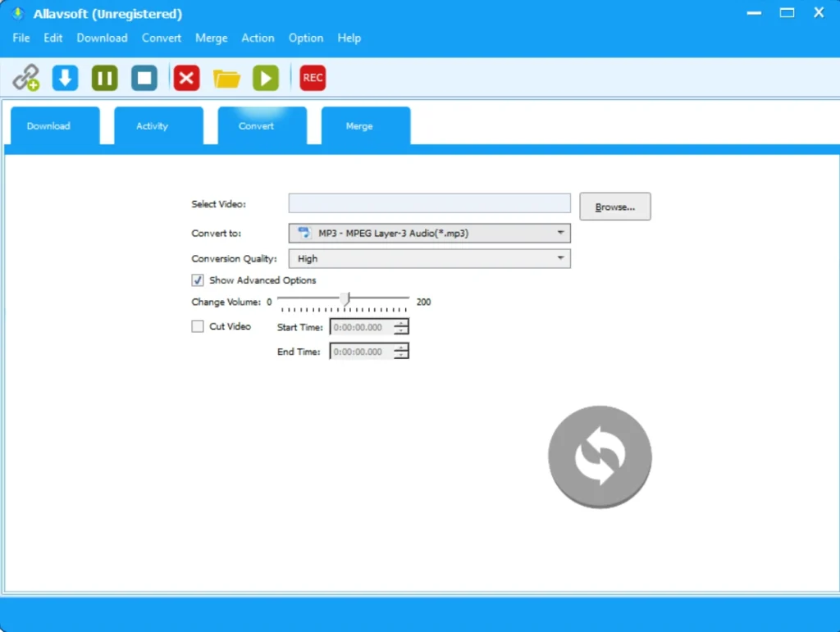840x632 pixels.
Task: Click the blue Download arrow icon
Action: (x=65, y=77)
